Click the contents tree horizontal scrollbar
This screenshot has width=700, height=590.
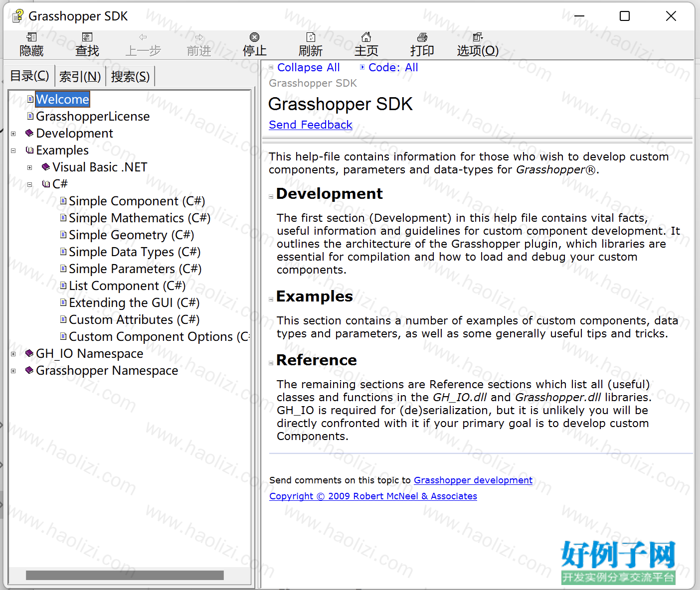(125, 575)
